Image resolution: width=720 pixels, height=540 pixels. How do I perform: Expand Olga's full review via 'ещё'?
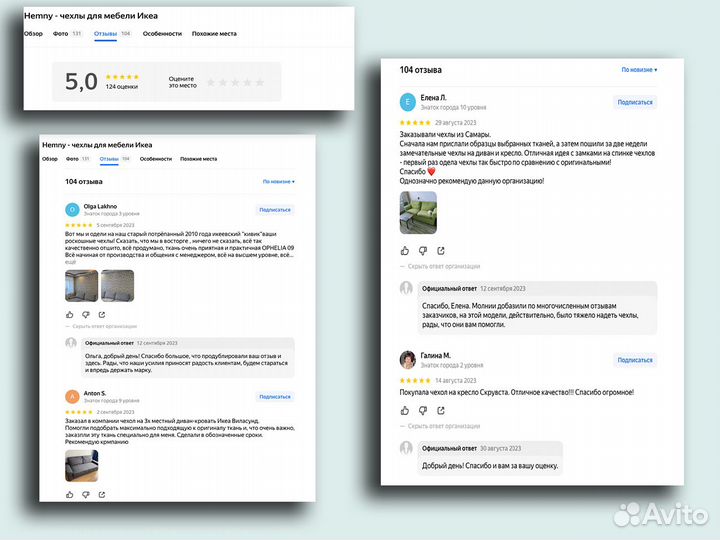[x=70, y=262]
